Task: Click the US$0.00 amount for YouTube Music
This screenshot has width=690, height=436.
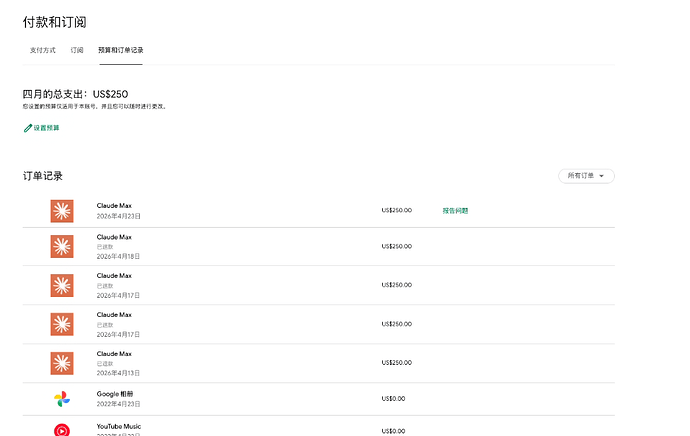Action: 393,431
